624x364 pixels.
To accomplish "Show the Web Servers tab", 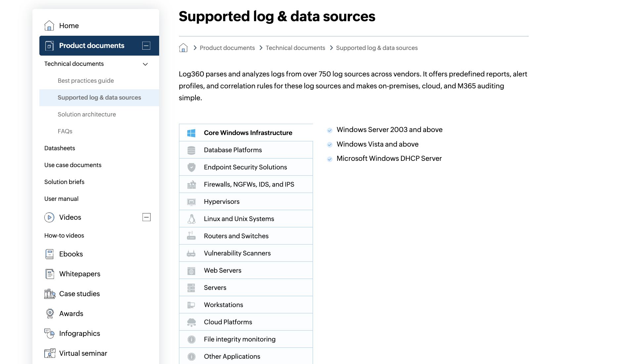I will click(x=246, y=270).
